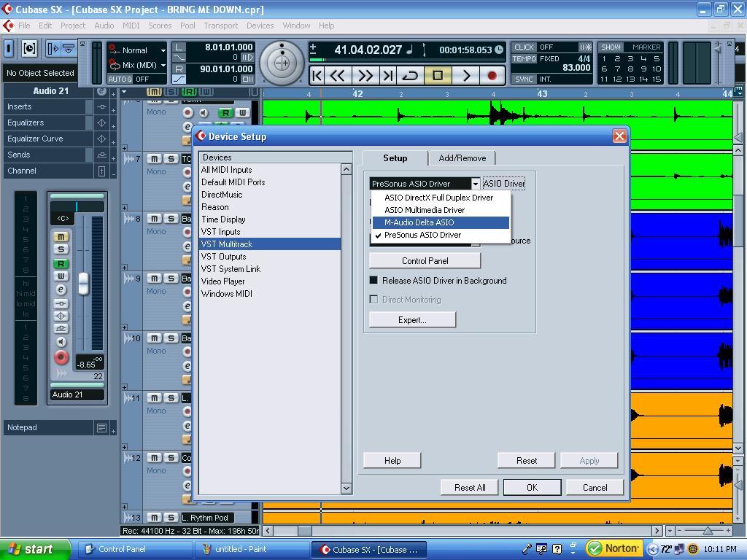Click the Play button in the transport panel
This screenshot has width=747, height=560.
(x=466, y=75)
